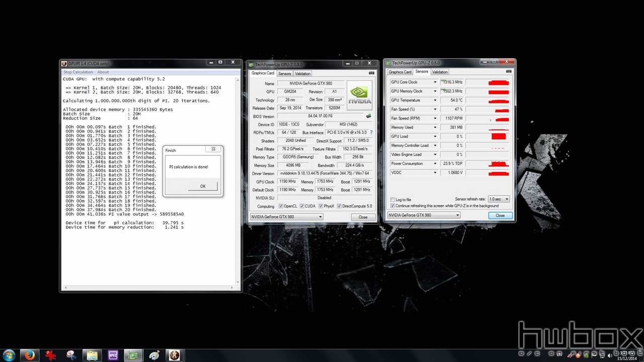Click the Name field showing GeForce GTX 980
The height and width of the screenshot is (362, 644).
pos(311,83)
